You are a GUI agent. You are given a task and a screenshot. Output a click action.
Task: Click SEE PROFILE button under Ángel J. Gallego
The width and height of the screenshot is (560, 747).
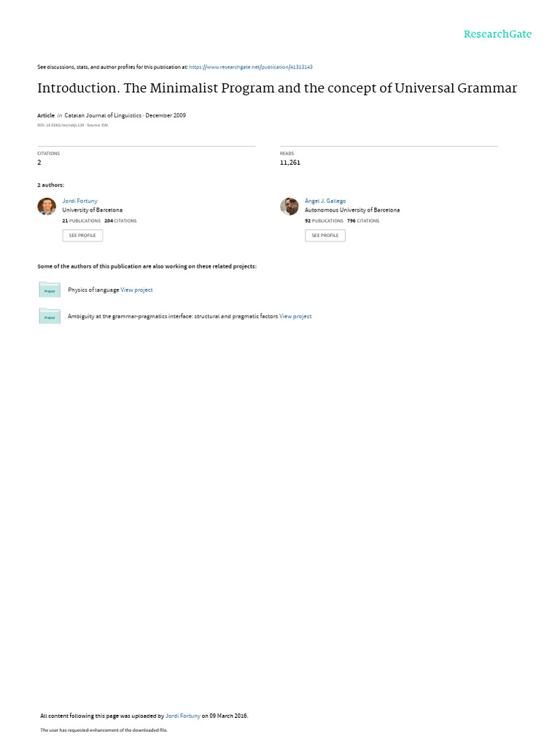click(x=325, y=236)
